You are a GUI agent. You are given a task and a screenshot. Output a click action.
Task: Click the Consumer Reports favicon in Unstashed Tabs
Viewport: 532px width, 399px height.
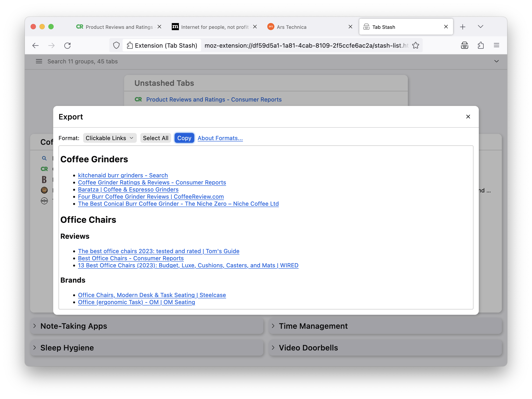pyautogui.click(x=138, y=99)
